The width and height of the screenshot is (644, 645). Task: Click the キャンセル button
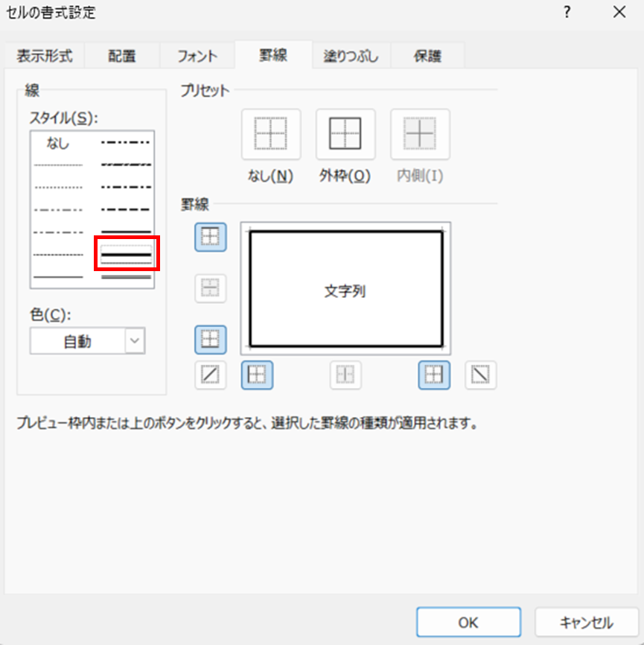click(585, 622)
